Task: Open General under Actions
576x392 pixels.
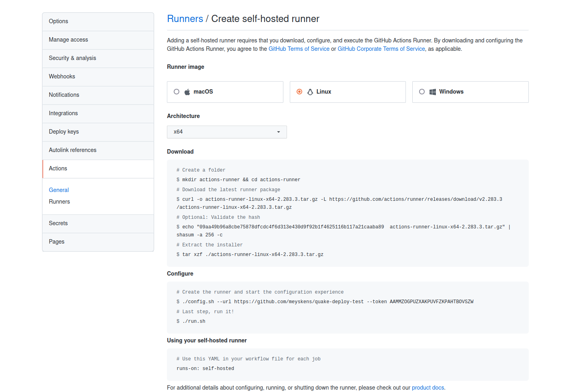Action: 59,190
